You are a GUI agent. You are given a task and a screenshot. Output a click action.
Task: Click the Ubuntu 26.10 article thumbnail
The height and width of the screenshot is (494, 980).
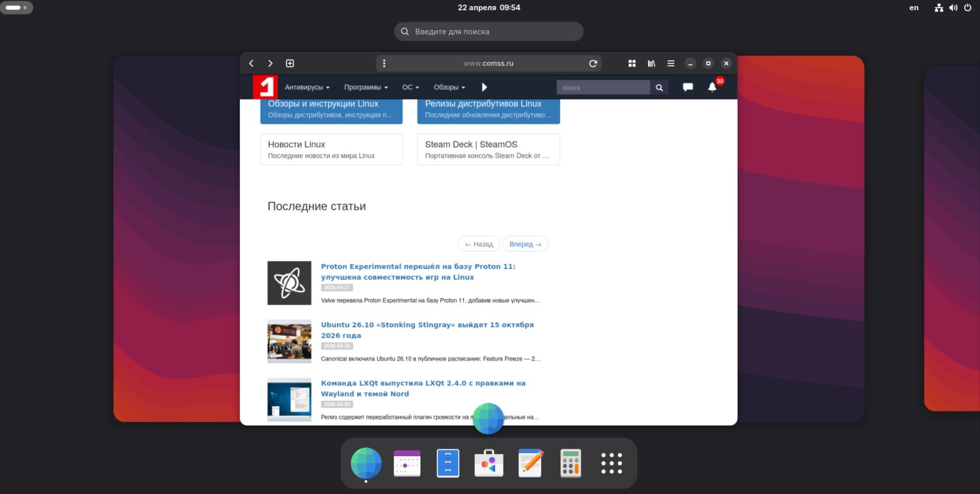pos(289,341)
